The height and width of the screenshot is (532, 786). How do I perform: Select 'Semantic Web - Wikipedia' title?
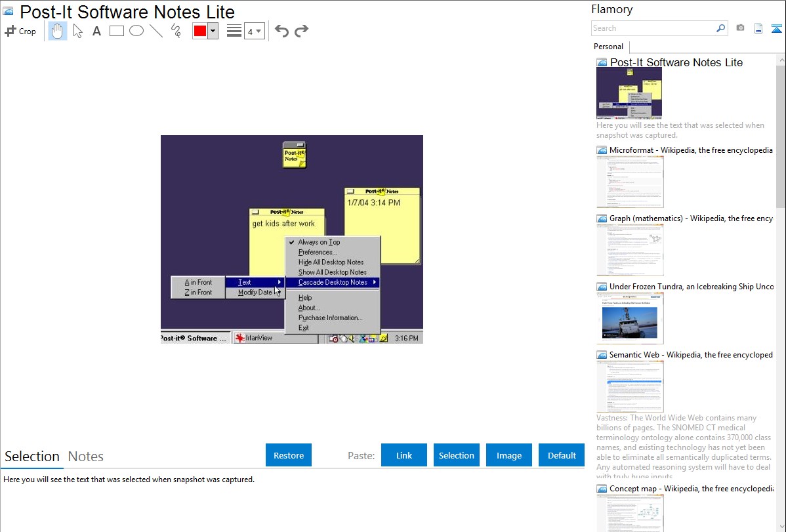691,354
